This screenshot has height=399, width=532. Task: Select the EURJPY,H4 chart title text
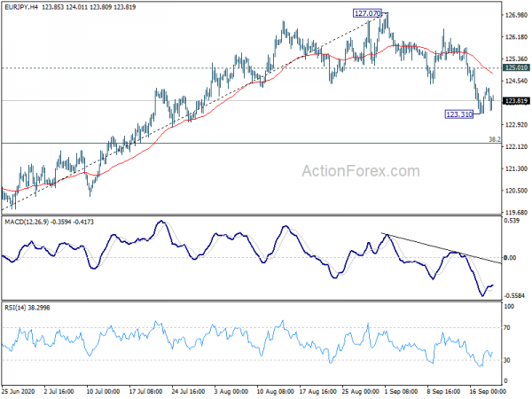point(21,7)
